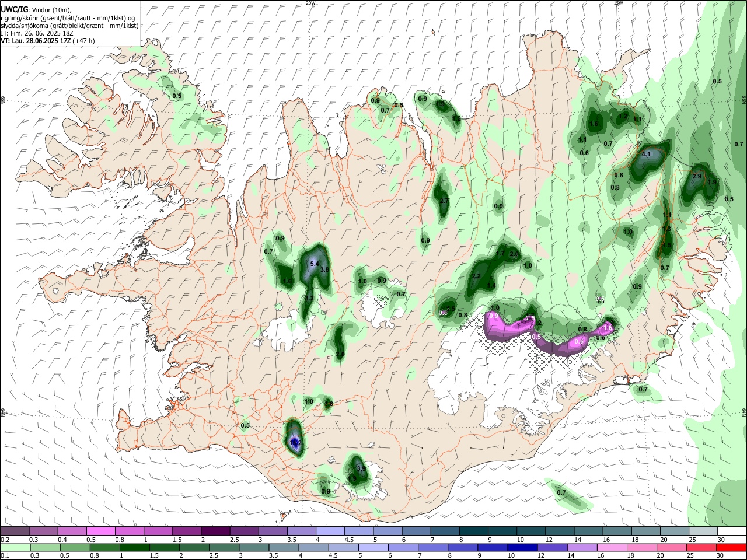The height and width of the screenshot is (560, 747).
Task: Click the 3.2 value below the 5.4 cell
Action: click(310, 298)
